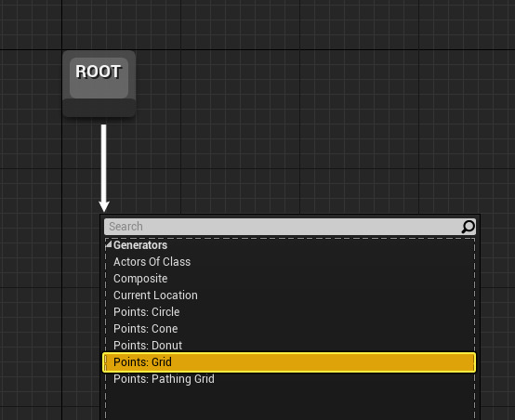This screenshot has height=420, width=515.
Task: Select the ROOT node
Action: tap(99, 84)
